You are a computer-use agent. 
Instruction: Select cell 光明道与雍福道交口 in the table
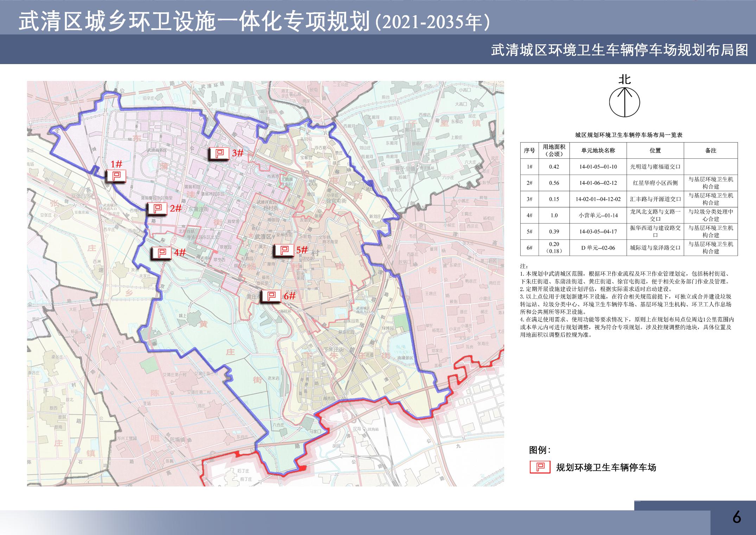(655, 167)
